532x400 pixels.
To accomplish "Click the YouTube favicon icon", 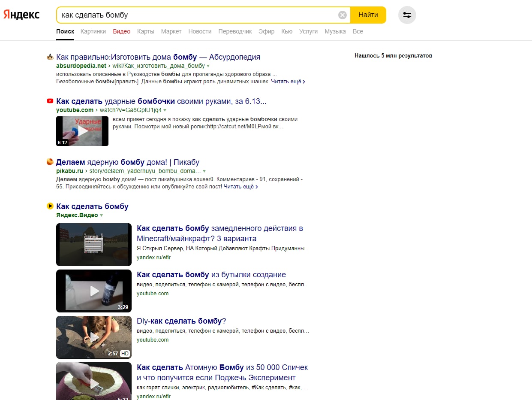I will tap(50, 101).
